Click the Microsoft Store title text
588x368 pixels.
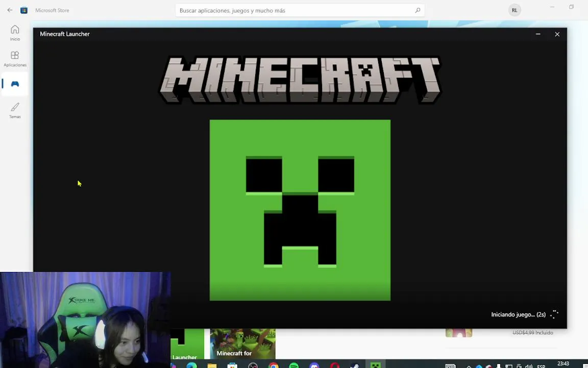point(52,11)
